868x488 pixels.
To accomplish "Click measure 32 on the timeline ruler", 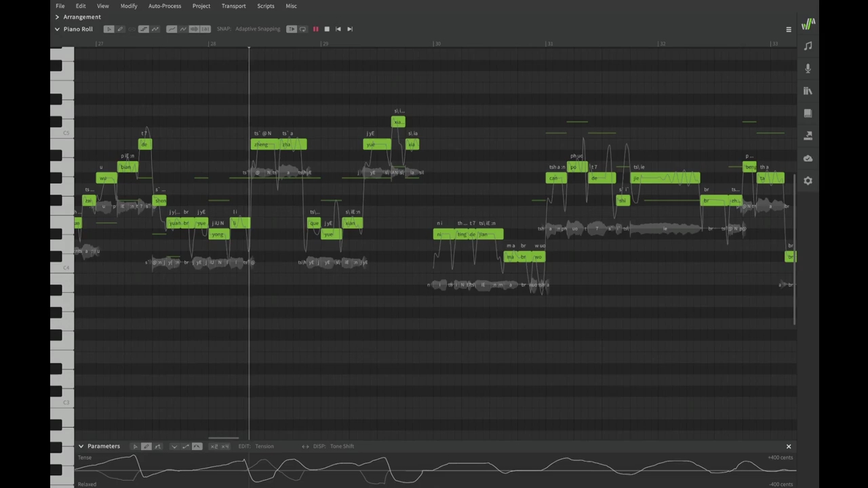I will coord(662,43).
